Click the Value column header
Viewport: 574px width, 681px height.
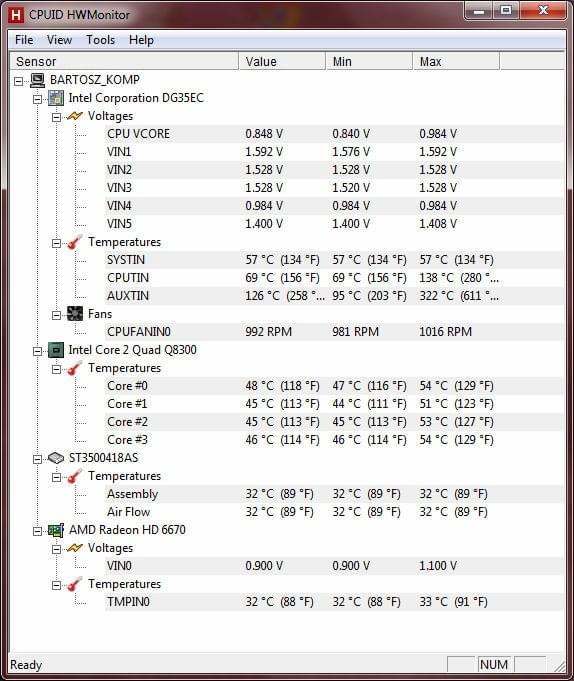282,62
